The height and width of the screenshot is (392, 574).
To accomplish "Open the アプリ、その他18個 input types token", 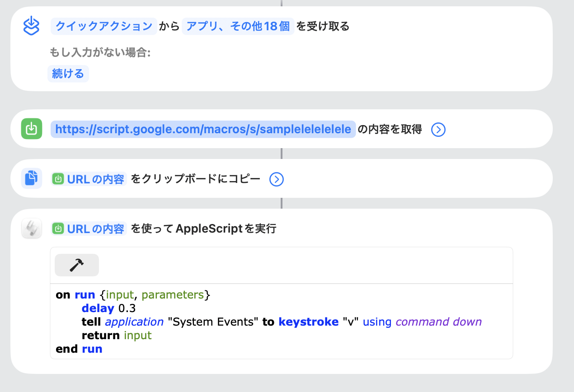I will (x=238, y=26).
